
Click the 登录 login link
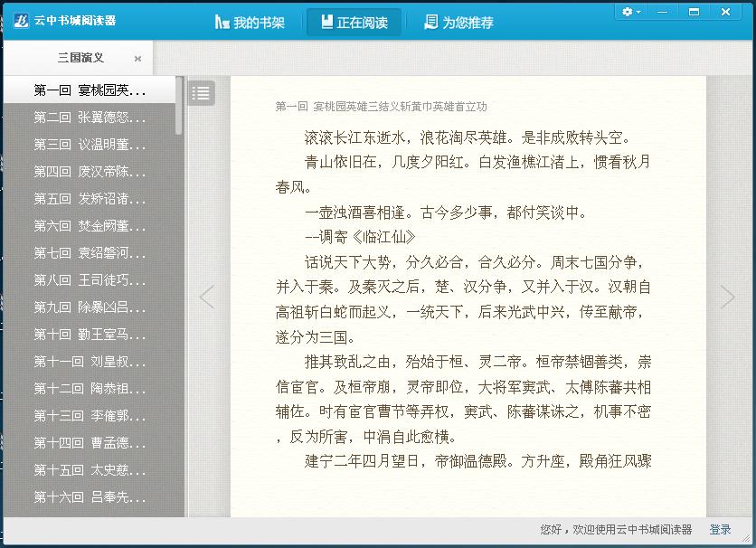(x=721, y=528)
